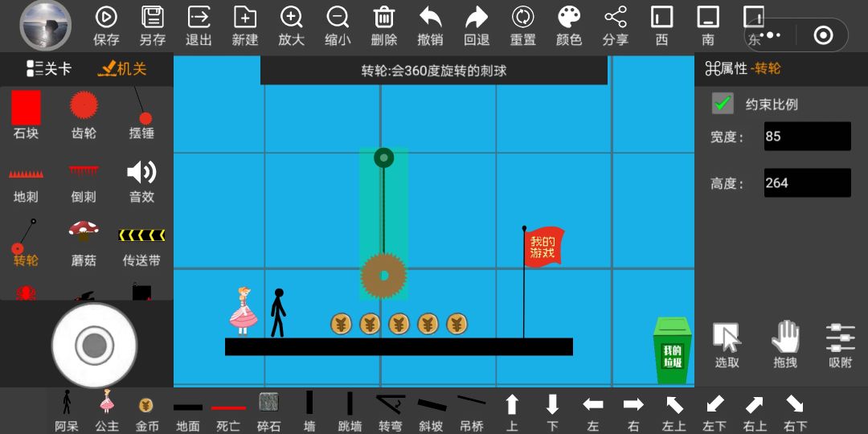
Task: Undo with the 撤销 arrow
Action: point(430,17)
